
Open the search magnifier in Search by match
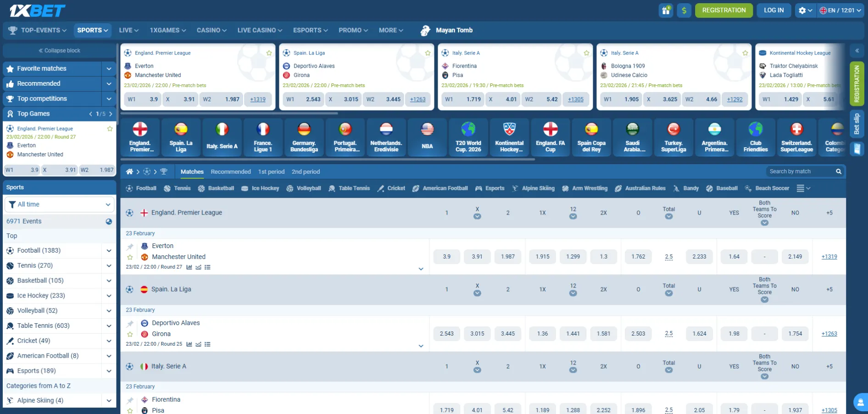click(839, 171)
